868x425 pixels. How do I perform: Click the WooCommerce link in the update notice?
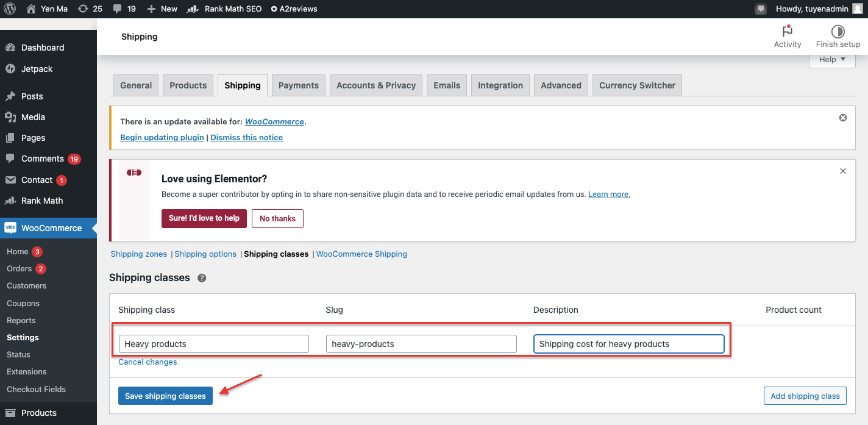pyautogui.click(x=274, y=121)
